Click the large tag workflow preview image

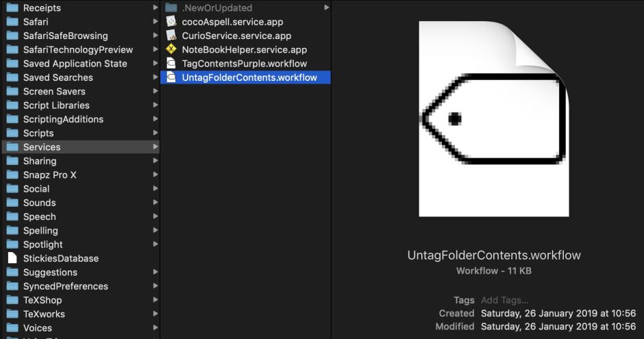tap(494, 119)
